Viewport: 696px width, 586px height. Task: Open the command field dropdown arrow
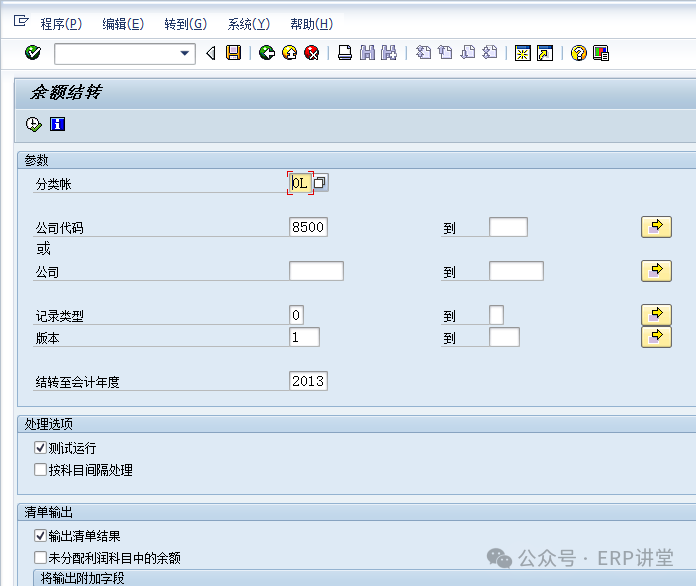click(185, 53)
